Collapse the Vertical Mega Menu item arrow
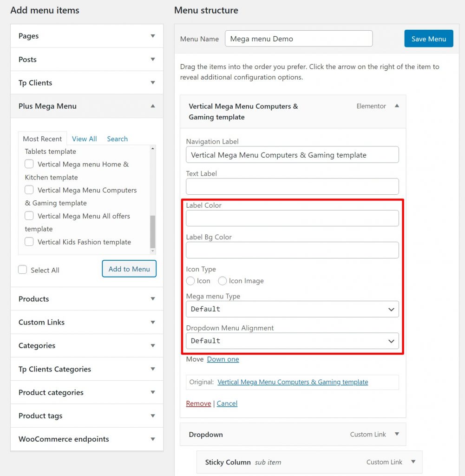 click(397, 106)
